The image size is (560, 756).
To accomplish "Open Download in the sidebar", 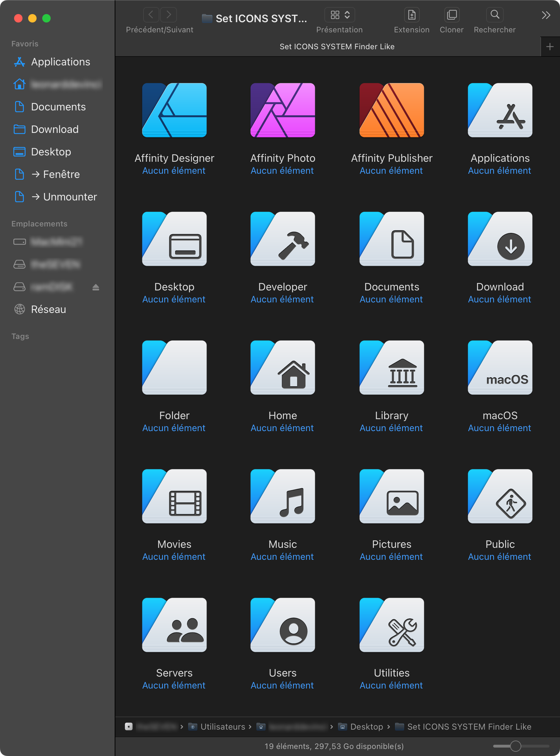I will point(58,129).
